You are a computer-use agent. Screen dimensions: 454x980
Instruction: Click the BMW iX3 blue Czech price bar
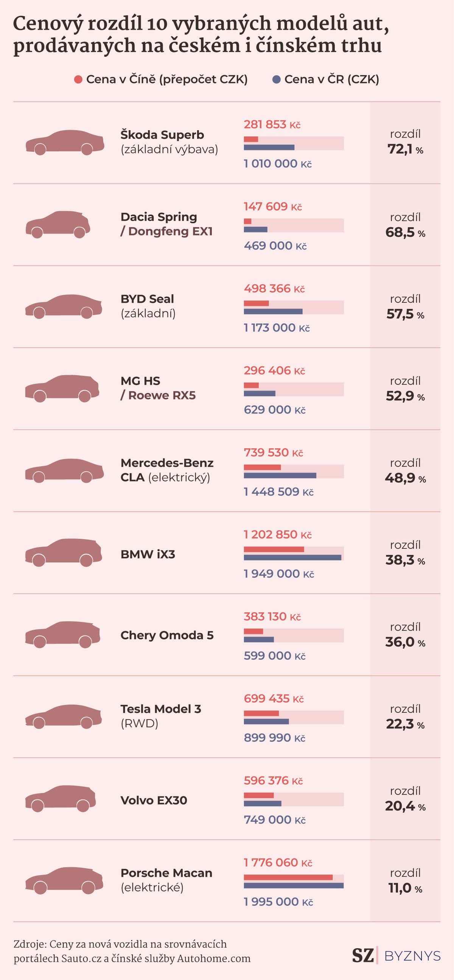pyautogui.click(x=292, y=558)
